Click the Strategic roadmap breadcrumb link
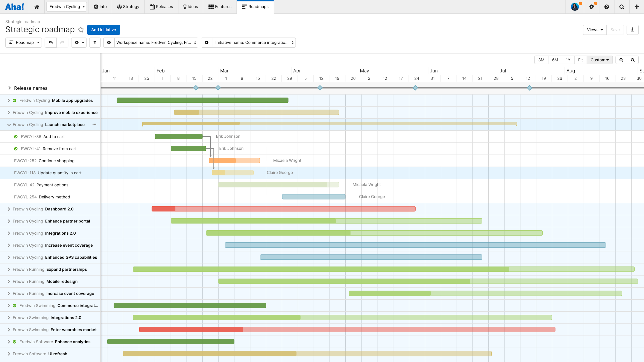The height and width of the screenshot is (362, 644). coord(23,22)
